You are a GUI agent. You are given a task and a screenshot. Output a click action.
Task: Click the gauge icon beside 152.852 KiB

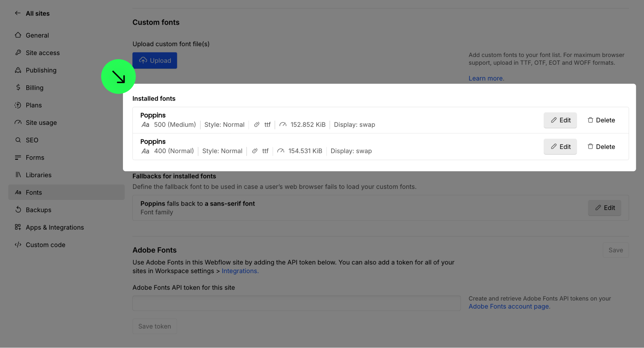pyautogui.click(x=283, y=125)
